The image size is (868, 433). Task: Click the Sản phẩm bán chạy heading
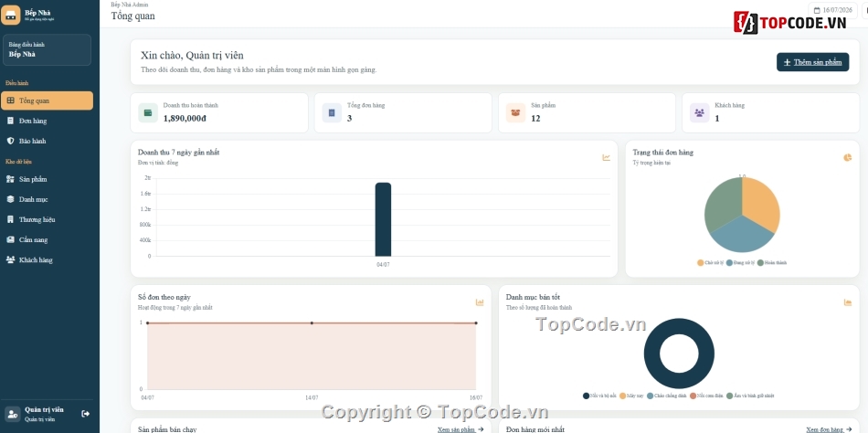click(x=167, y=429)
